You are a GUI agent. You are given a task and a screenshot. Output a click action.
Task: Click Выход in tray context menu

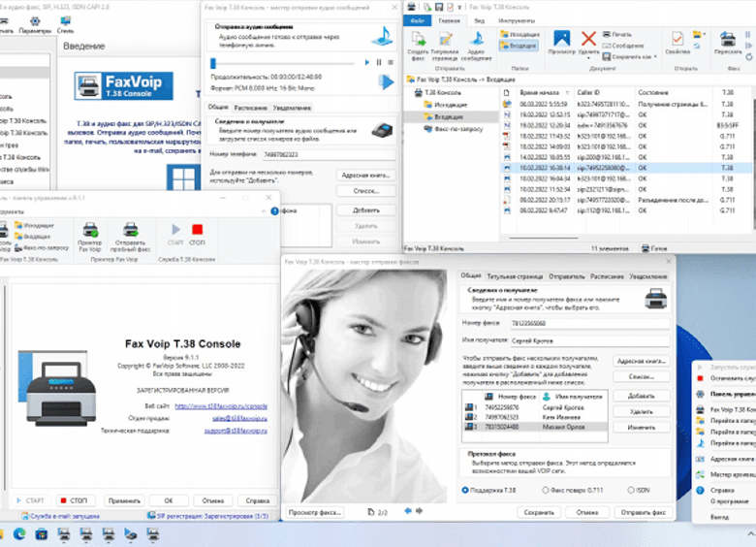click(719, 517)
